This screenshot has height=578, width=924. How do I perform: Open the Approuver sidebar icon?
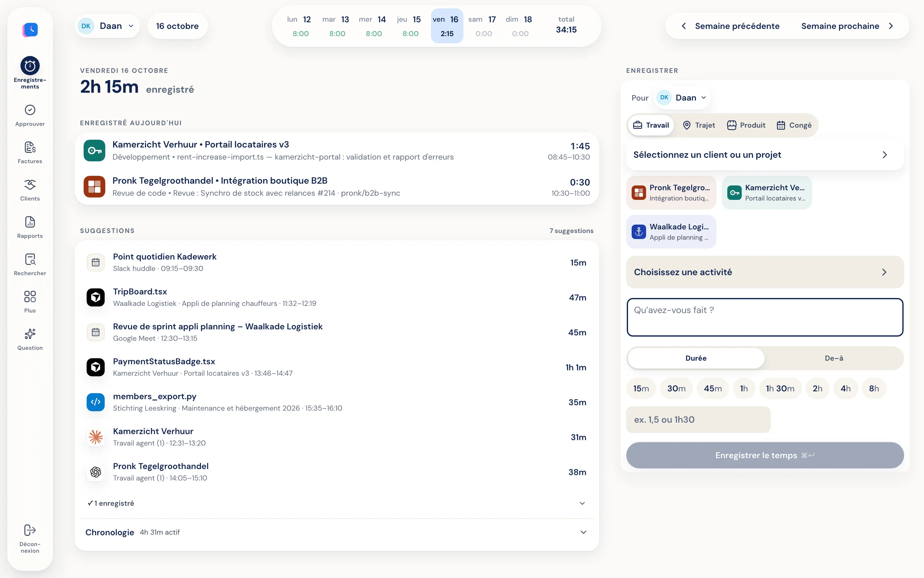[30, 115]
